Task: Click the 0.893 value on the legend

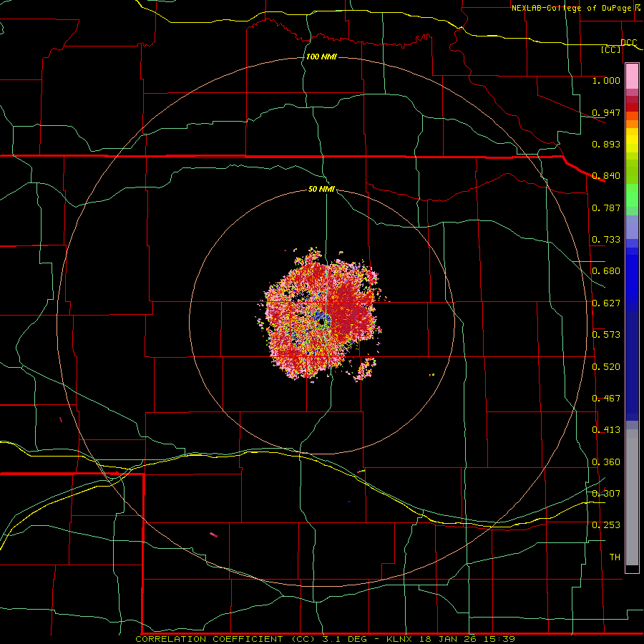Action: click(x=606, y=144)
